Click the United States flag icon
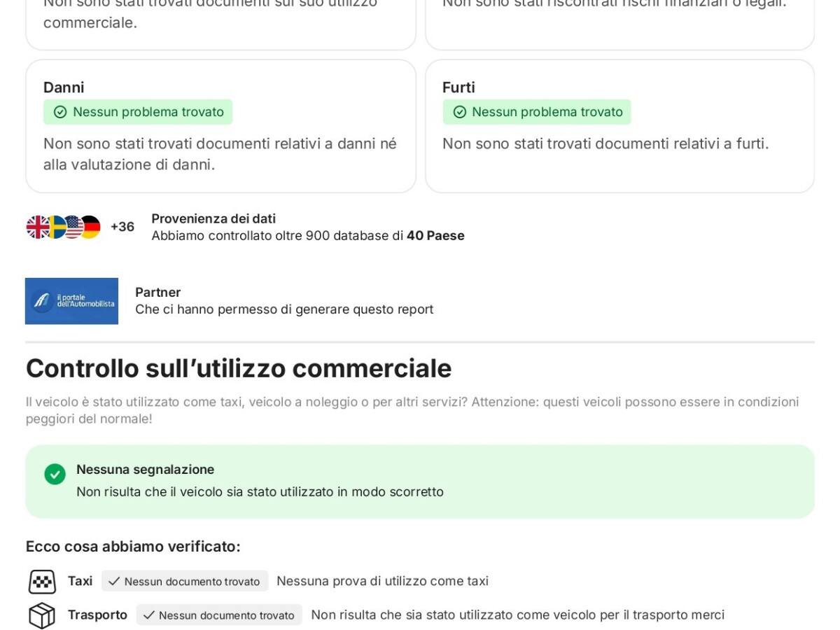Screen dimensions: 840x630 pyautogui.click(x=73, y=227)
